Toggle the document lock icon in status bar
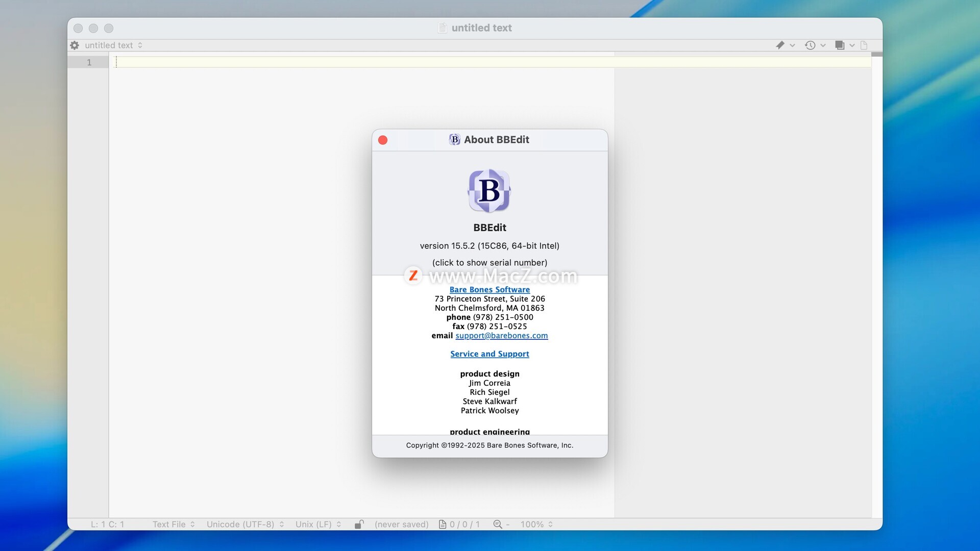Viewport: 980px width, 551px height. point(359,524)
